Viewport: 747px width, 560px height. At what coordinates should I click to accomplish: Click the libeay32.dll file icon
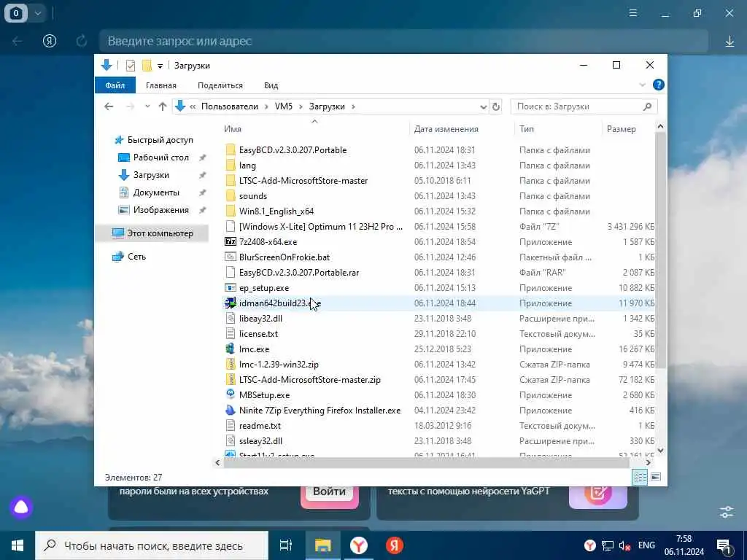231,318
